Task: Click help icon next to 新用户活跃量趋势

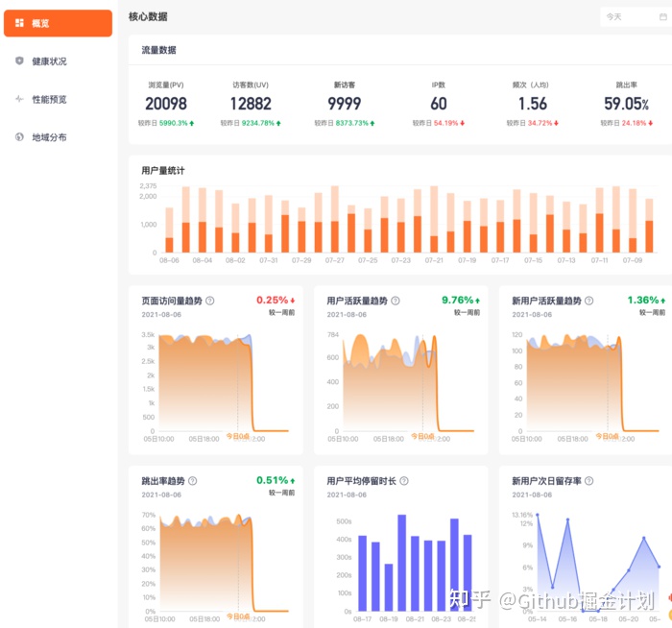Action: click(589, 301)
